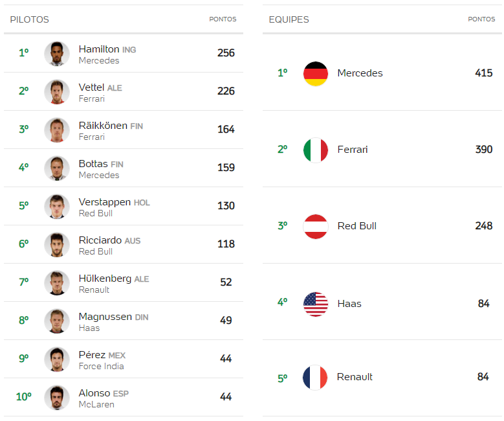The width and height of the screenshot is (504, 421).
Task: Click Verstappen's driver photo
Action: pos(57,207)
